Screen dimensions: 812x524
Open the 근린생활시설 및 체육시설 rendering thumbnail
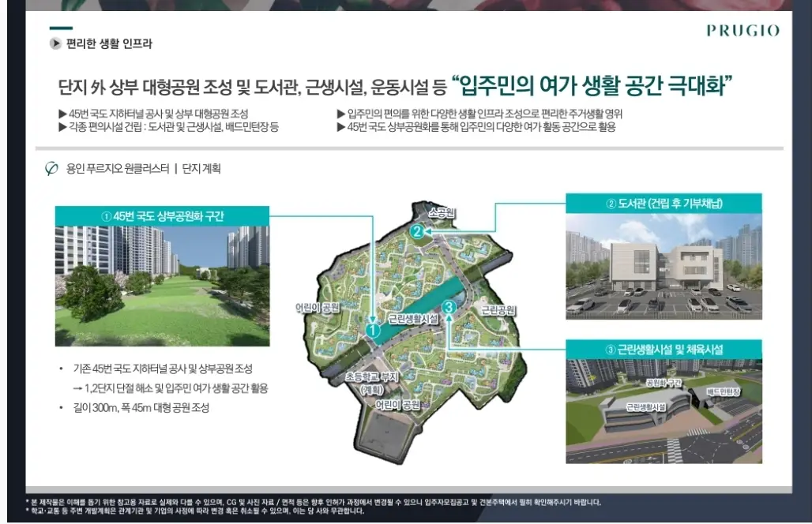click(x=664, y=411)
